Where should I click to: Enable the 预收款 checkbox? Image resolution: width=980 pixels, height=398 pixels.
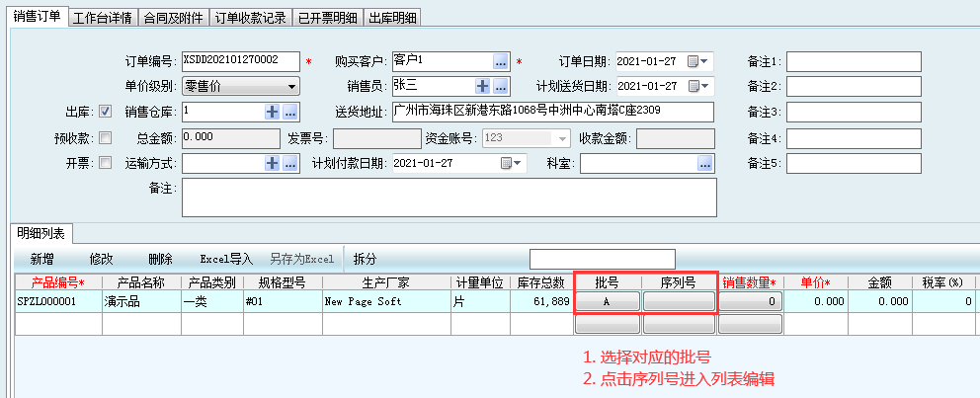click(x=105, y=138)
